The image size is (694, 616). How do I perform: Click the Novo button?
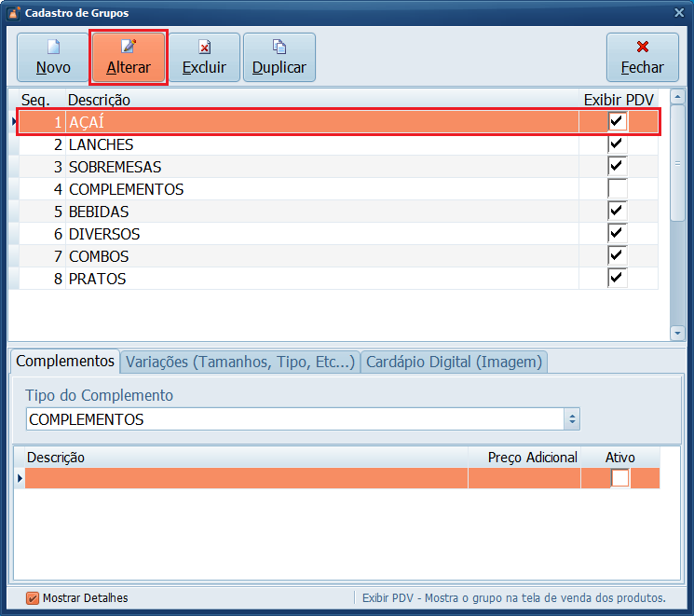tap(53, 58)
